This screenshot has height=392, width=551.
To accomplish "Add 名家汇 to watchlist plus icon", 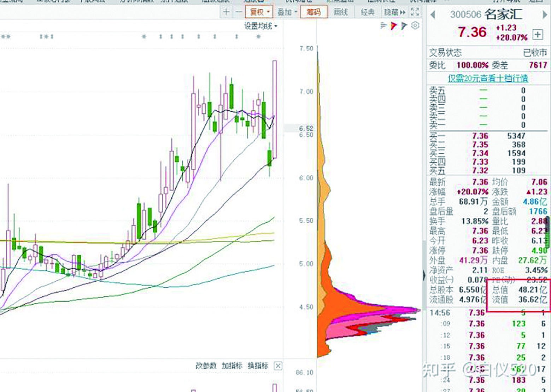I will coord(538,34).
